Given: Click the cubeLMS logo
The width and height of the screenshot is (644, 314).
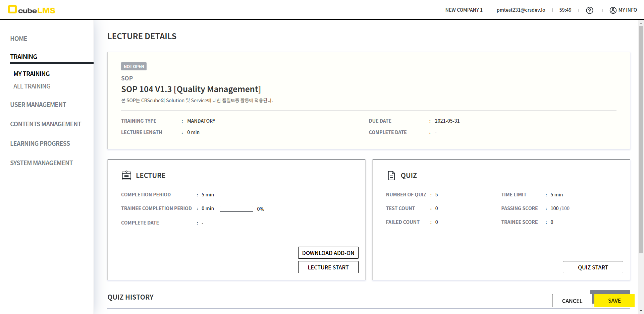Looking at the screenshot, I should click(x=32, y=10).
